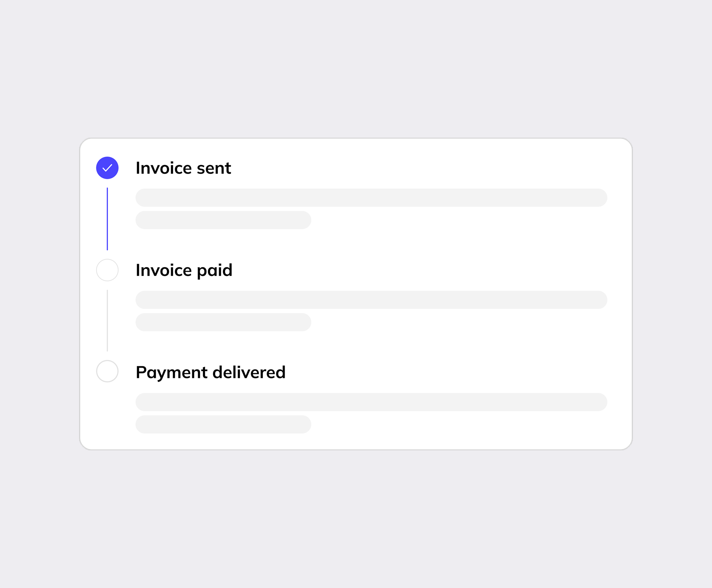Image resolution: width=712 pixels, height=588 pixels.
Task: Click the word "Invoice" in the second step title
Action: [x=164, y=270]
